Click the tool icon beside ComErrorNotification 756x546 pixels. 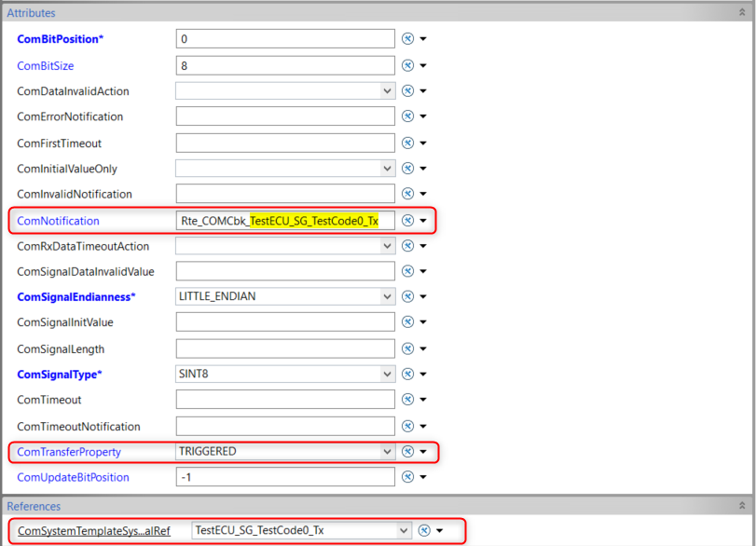click(408, 116)
